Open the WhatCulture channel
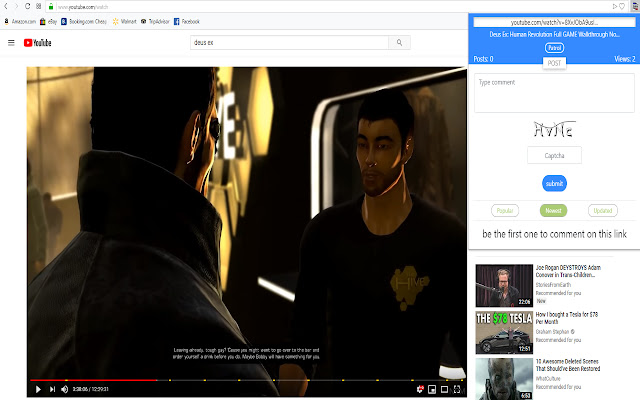The width and height of the screenshot is (640, 400). [x=548, y=378]
